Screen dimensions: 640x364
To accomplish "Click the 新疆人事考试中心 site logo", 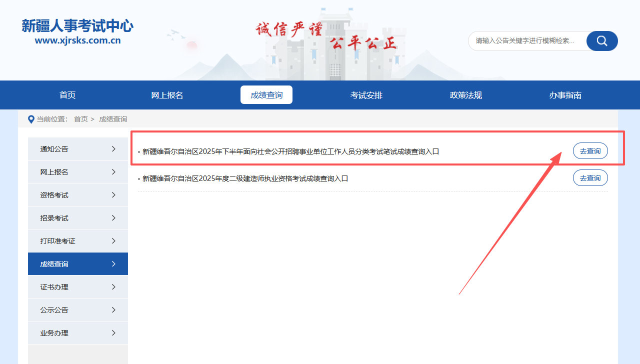I will [x=77, y=31].
